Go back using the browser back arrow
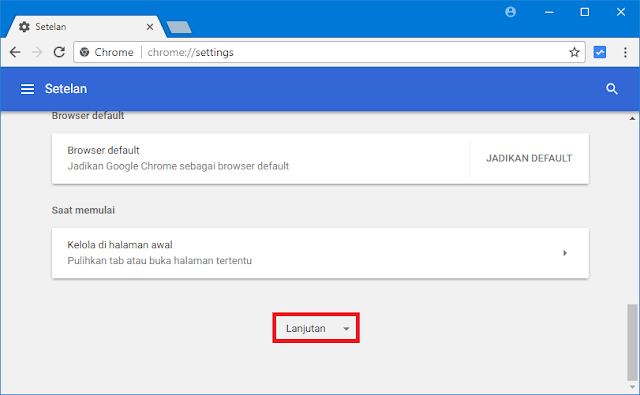Viewport: 640px width, 395px height. (x=15, y=52)
